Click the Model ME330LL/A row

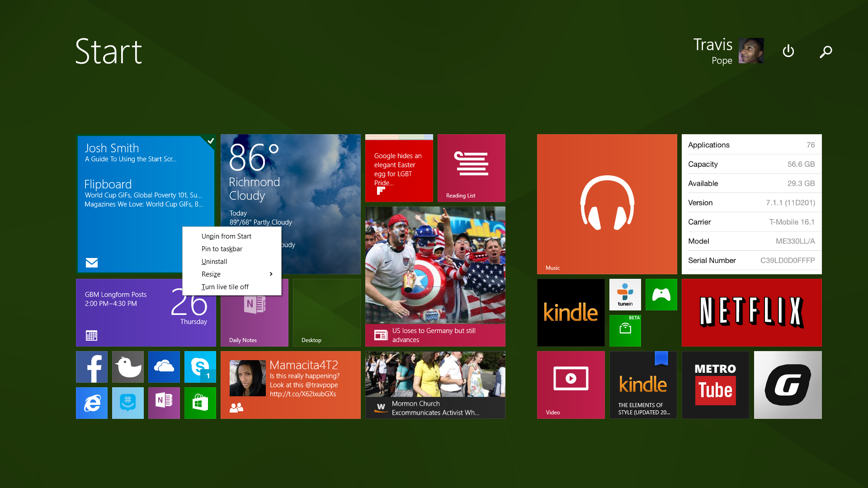pos(751,241)
